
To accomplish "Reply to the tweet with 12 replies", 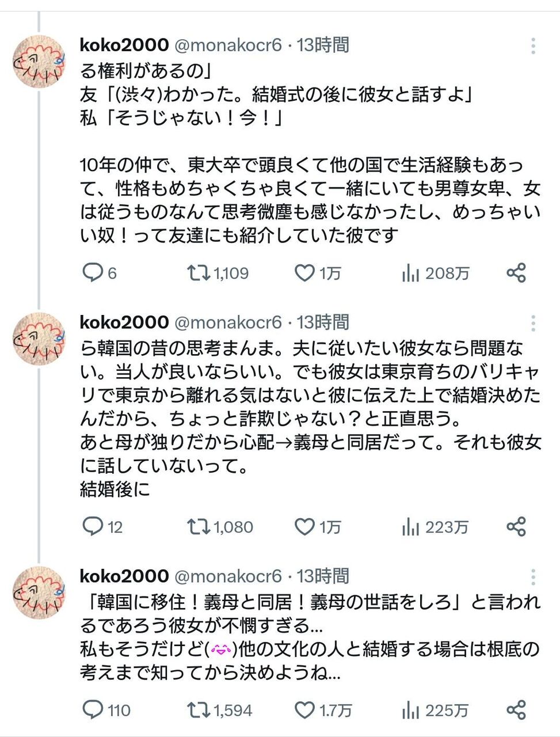I will coord(92,526).
